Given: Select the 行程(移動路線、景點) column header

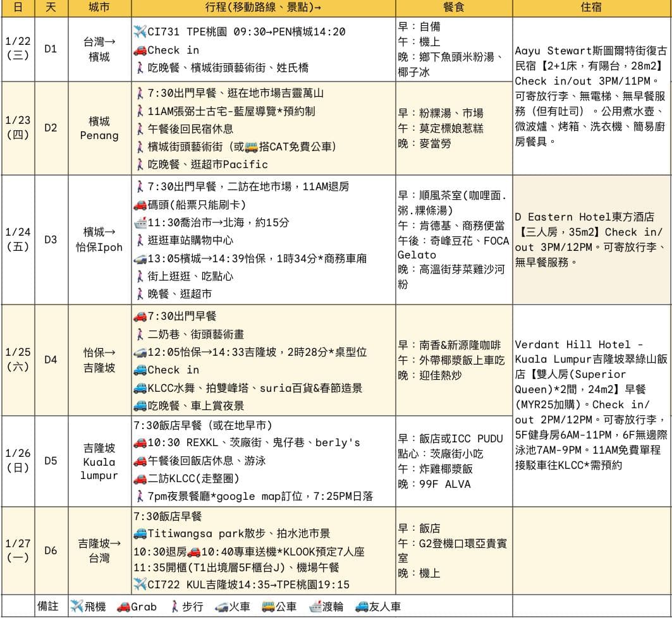Looking at the screenshot, I should [x=263, y=8].
